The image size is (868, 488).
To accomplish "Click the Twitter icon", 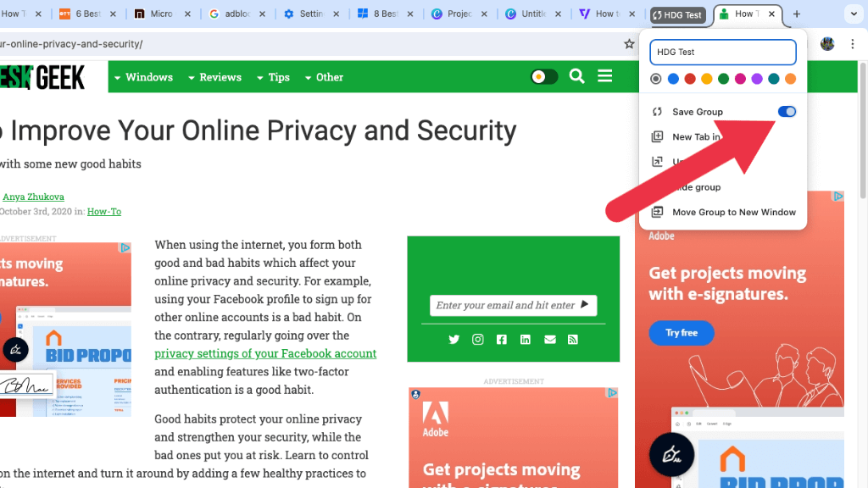I will point(453,340).
